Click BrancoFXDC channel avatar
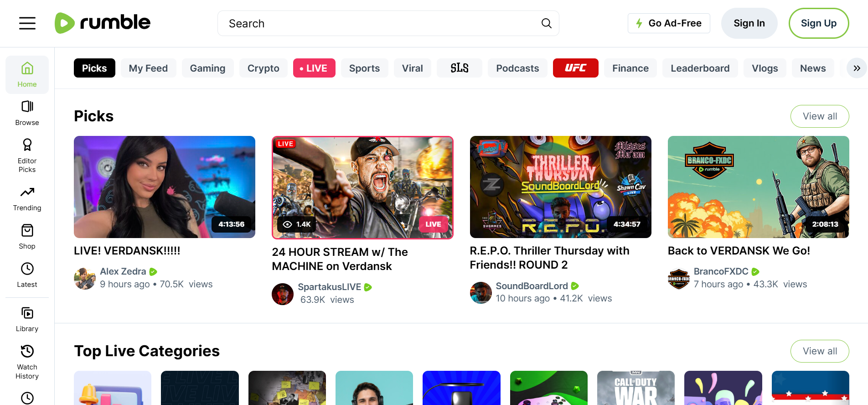The width and height of the screenshot is (868, 405). pyautogui.click(x=679, y=278)
